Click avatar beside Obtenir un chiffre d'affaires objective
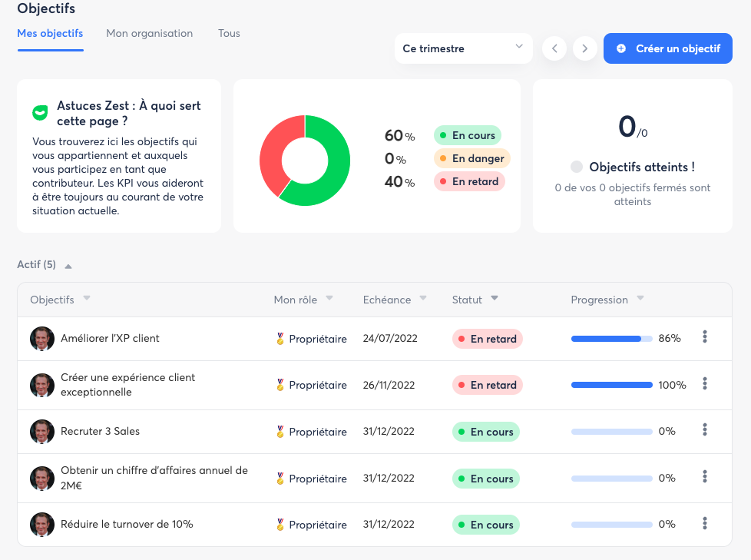Screen dimensions: 751x560 point(42,478)
